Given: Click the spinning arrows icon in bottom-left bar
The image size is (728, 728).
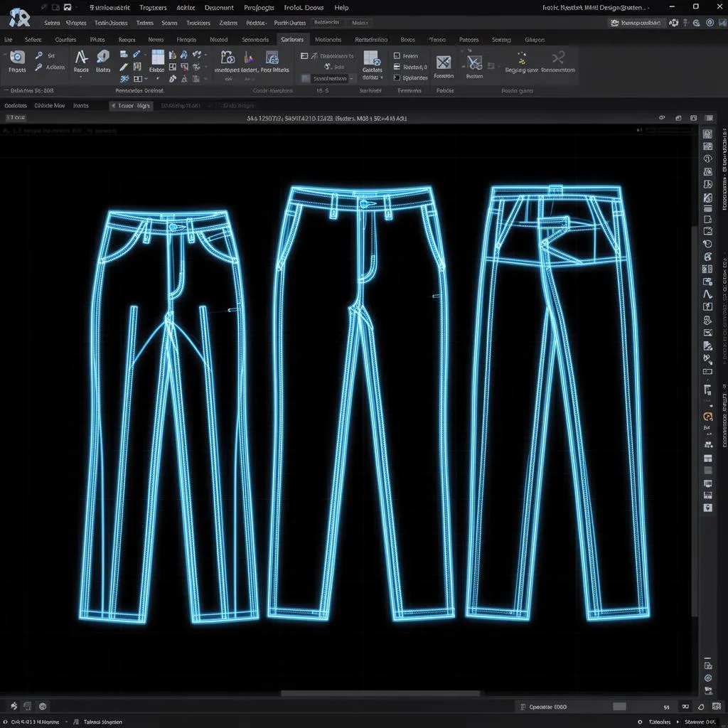Looking at the screenshot, I should [14, 706].
